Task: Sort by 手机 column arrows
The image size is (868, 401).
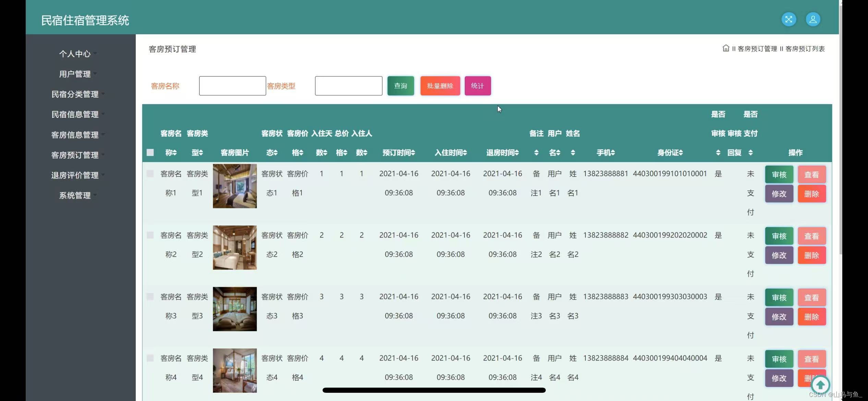Action: [613, 153]
